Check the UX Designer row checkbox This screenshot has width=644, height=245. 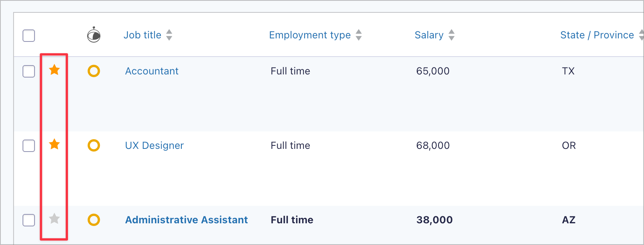click(x=29, y=146)
